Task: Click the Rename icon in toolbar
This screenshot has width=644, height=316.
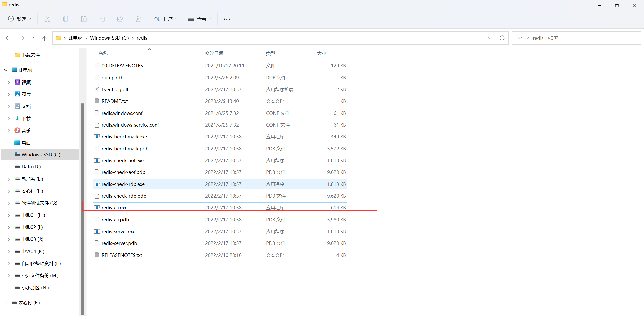Action: pos(102,19)
